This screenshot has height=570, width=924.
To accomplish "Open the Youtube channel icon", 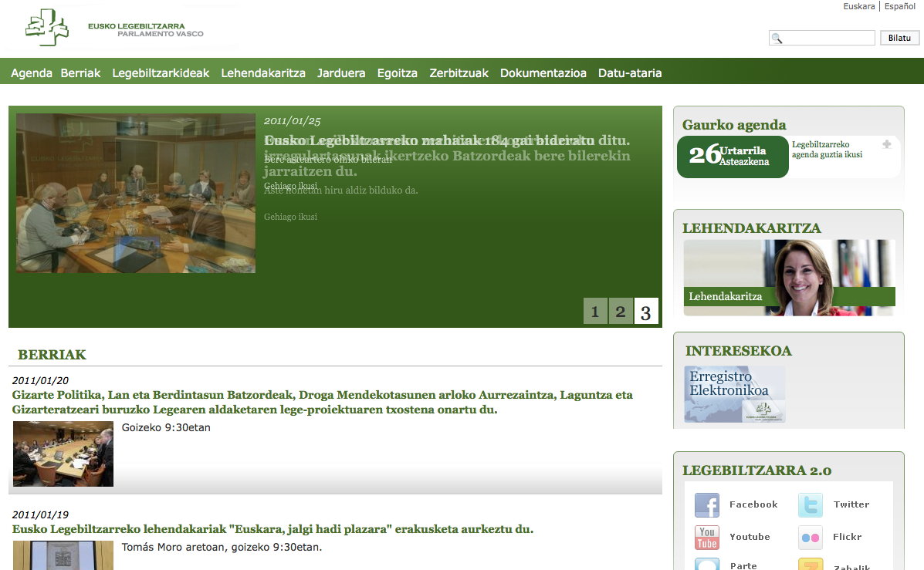I will 706,537.
